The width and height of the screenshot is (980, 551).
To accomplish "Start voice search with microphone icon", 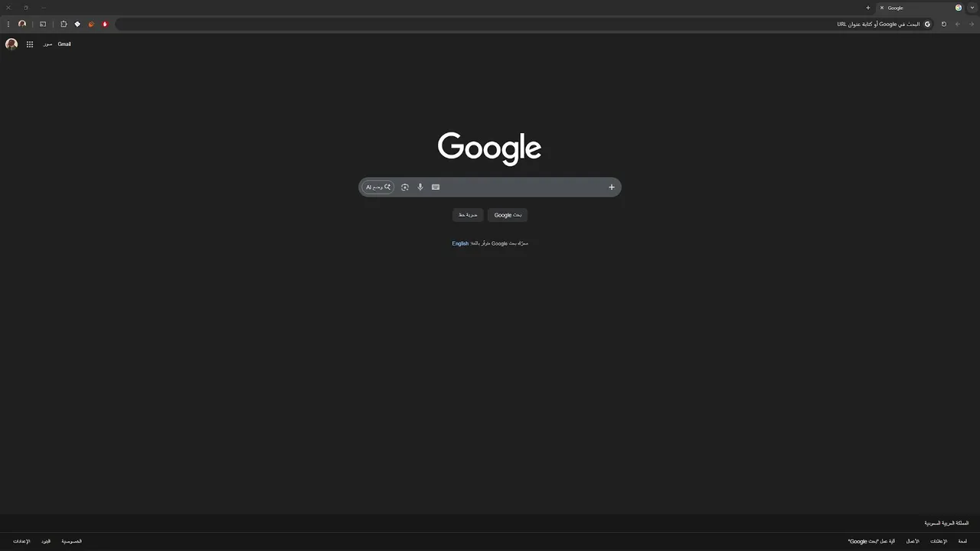I will (x=420, y=187).
